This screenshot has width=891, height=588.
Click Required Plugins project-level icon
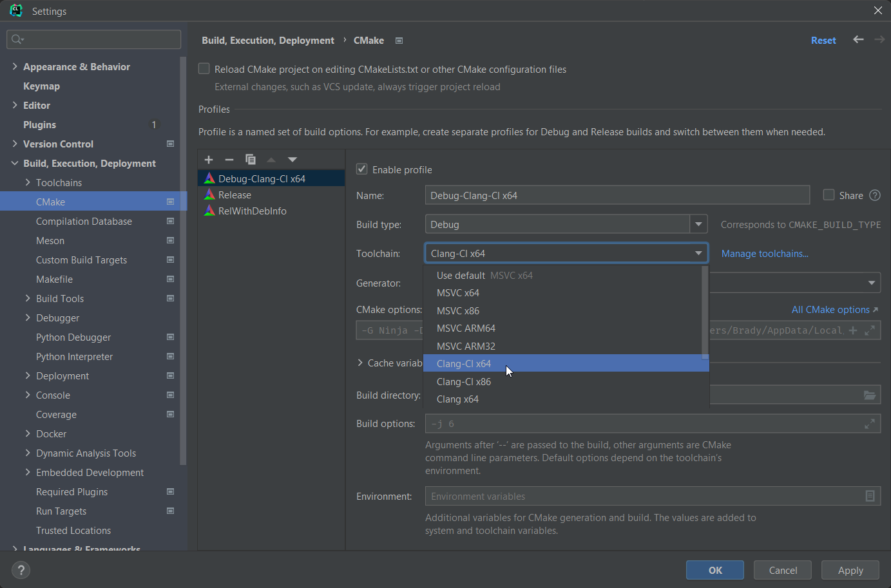(x=171, y=491)
